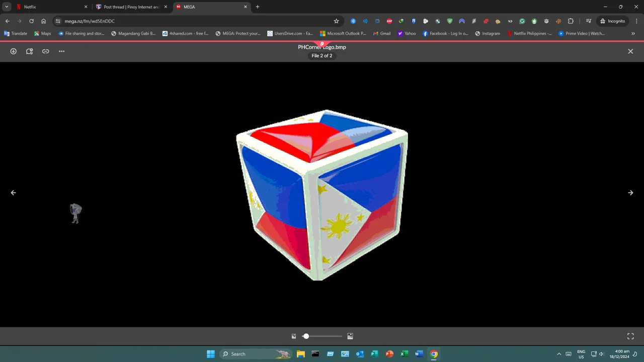Viewport: 644px width, 362px height.
Task: Download the PHCorner Logo.bmp file
Action: coord(14,51)
